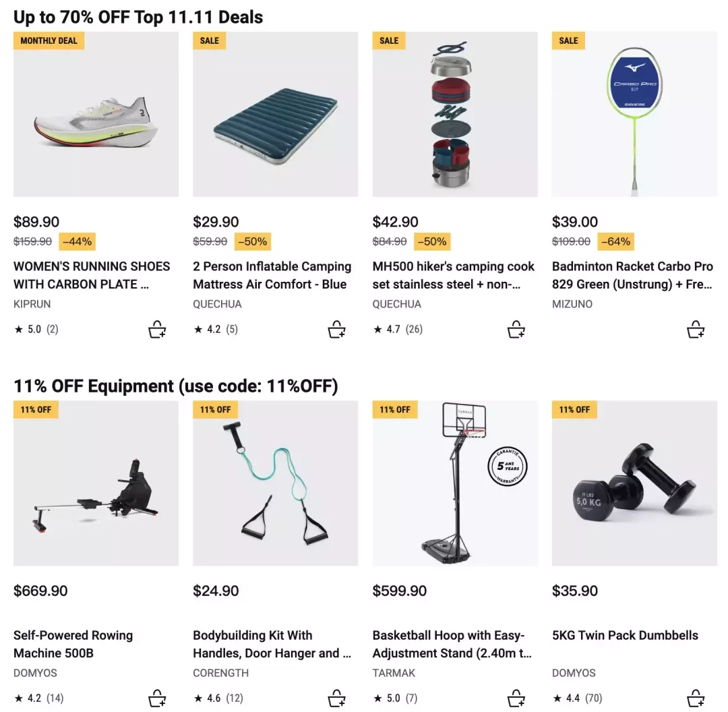Select the -64% discount badge

[615, 241]
